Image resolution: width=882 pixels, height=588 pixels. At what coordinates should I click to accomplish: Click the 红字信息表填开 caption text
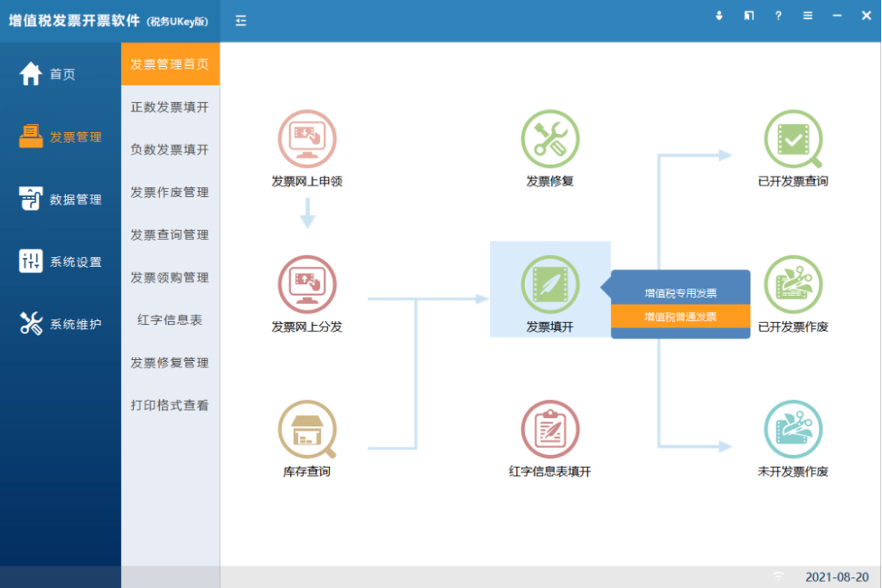(550, 471)
